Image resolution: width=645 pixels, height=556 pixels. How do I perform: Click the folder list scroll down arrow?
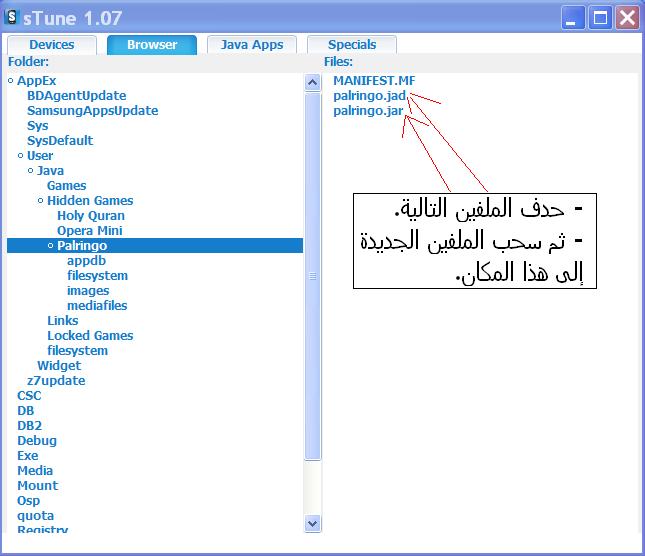313,524
